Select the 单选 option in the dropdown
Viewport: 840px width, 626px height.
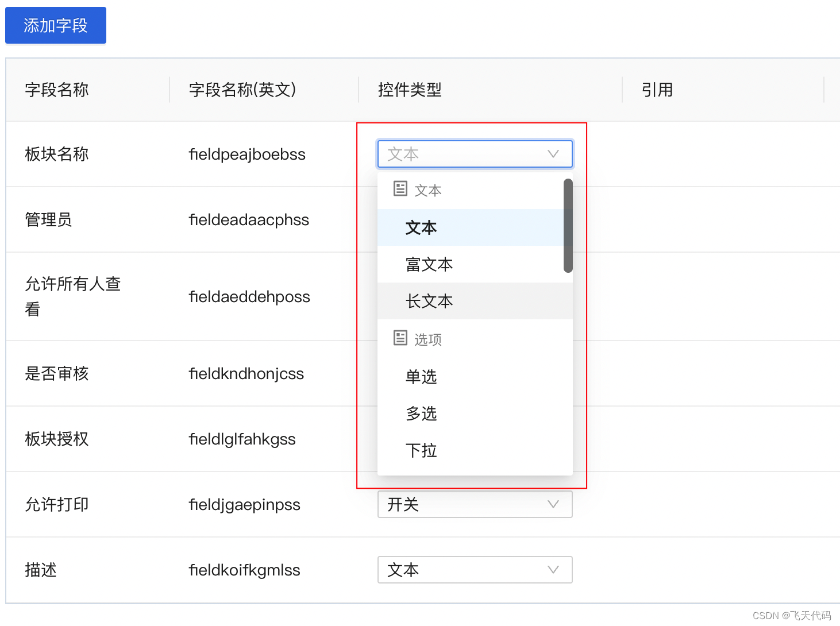pos(421,377)
